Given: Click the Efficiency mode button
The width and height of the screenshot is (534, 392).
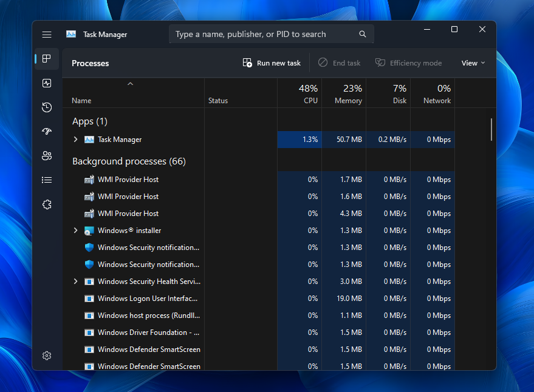Looking at the screenshot, I should point(408,63).
